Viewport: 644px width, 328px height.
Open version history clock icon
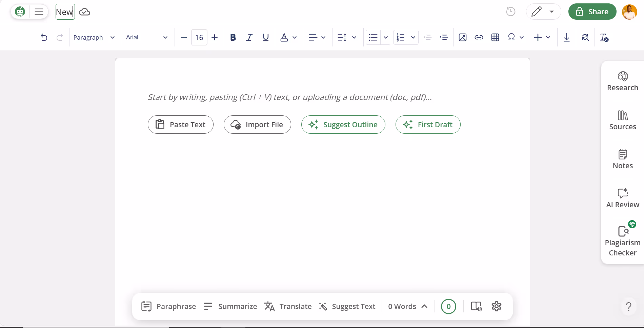(x=510, y=12)
